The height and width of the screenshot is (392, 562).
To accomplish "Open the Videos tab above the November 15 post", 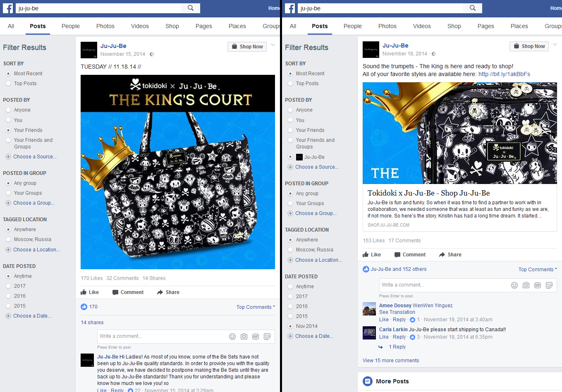I will coord(140,26).
